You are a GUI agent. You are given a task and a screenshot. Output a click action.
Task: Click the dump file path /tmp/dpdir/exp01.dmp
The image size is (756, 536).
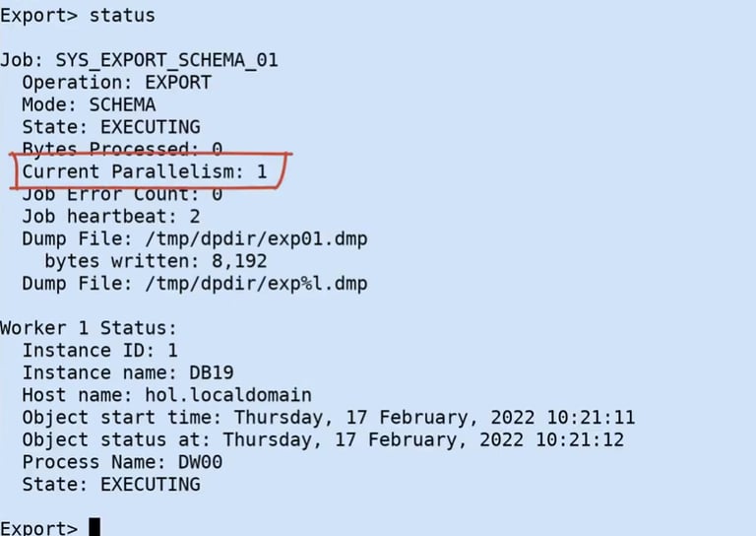pyautogui.click(x=256, y=238)
